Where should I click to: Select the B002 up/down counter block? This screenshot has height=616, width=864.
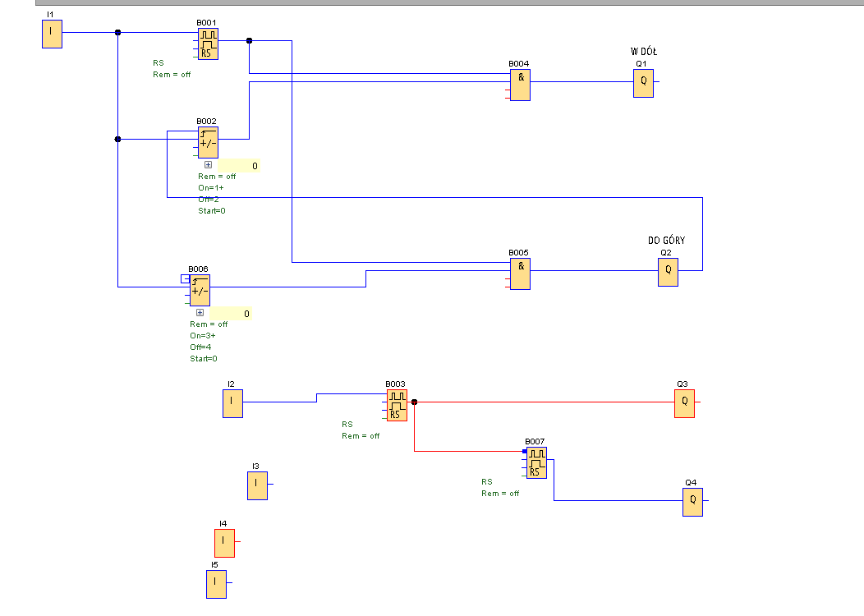(x=209, y=143)
